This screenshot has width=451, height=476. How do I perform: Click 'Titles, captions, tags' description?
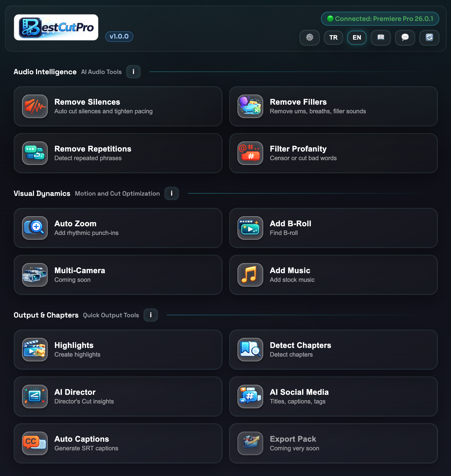298,401
